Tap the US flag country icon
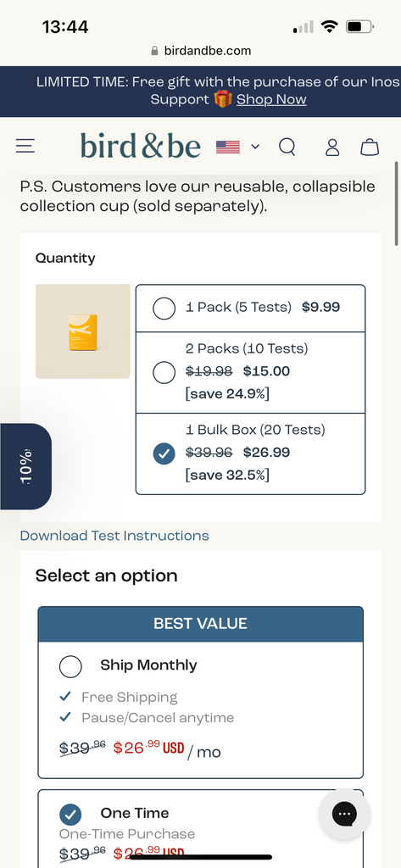The image size is (401, 868). coord(228,147)
